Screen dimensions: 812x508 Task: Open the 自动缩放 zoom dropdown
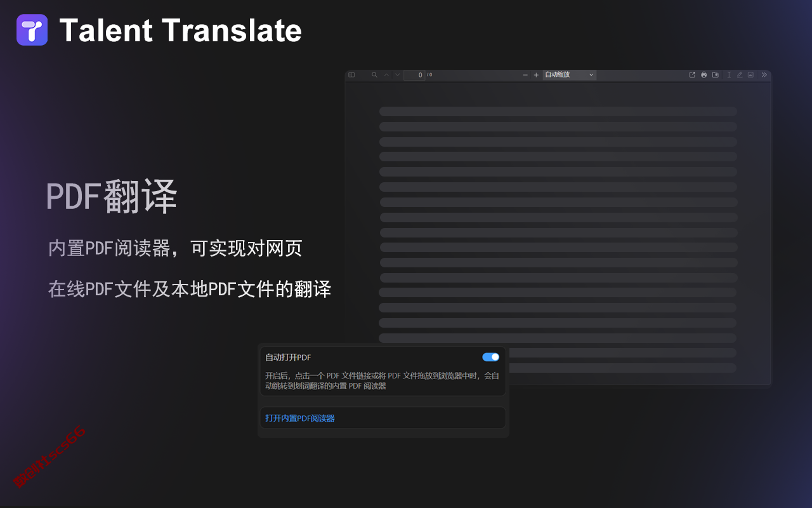[570, 75]
